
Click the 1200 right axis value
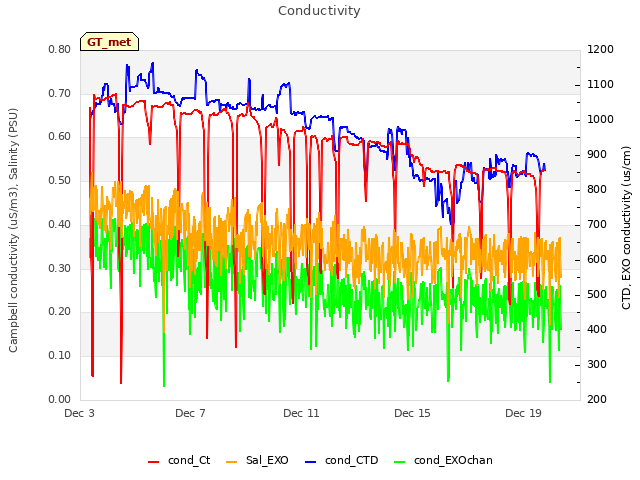(600, 49)
